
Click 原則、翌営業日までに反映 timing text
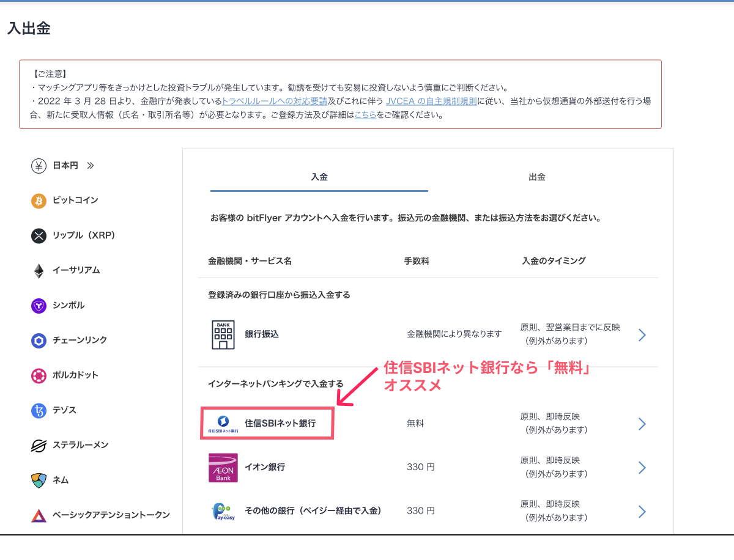pos(570,328)
